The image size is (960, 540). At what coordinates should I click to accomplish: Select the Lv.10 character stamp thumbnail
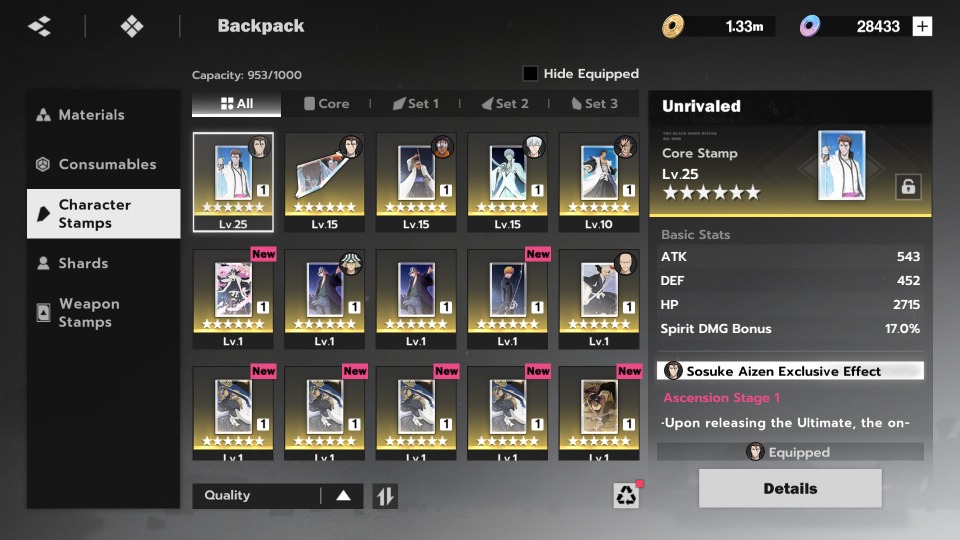click(x=599, y=182)
